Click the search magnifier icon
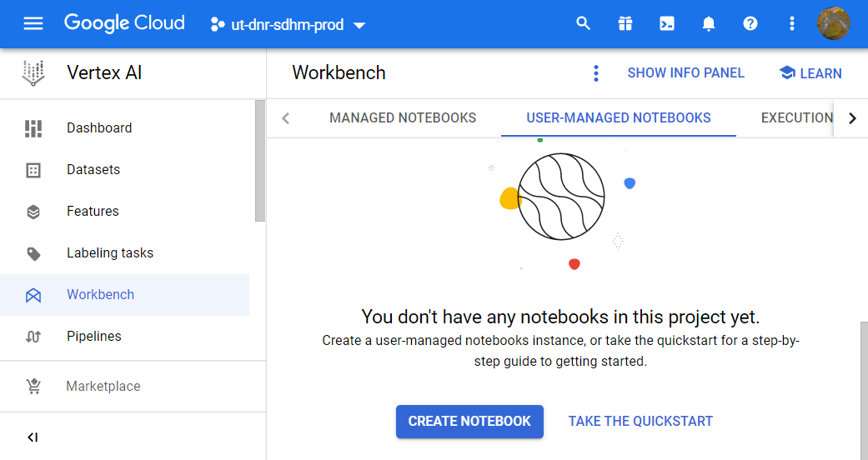Image resolution: width=868 pixels, height=460 pixels. point(584,23)
